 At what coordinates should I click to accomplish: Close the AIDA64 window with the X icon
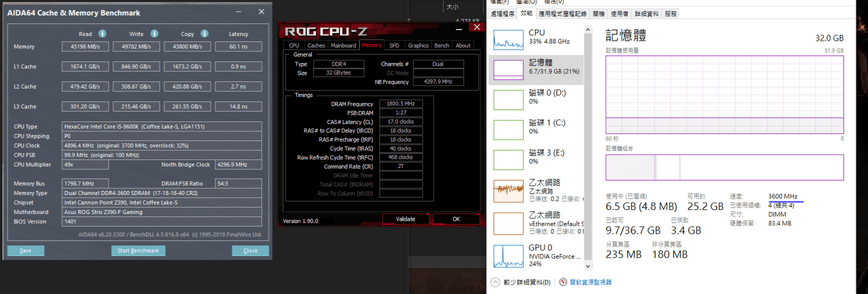click(260, 12)
